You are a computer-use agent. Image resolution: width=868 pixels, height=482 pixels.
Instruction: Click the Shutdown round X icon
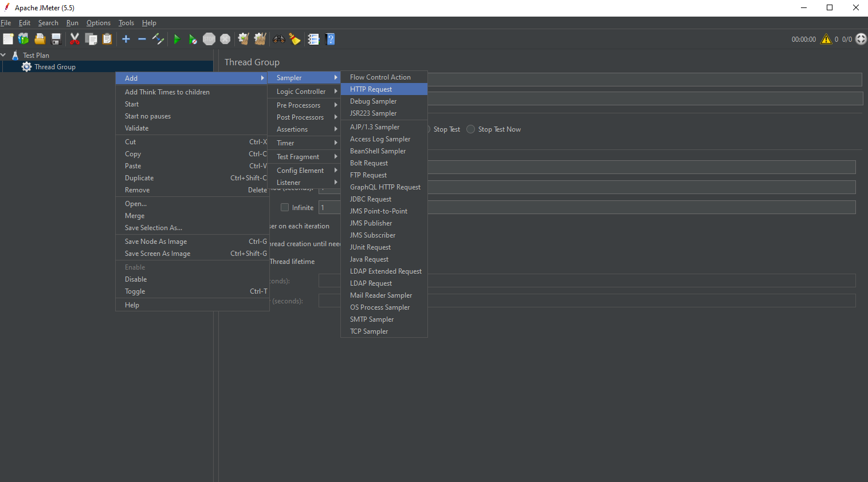coord(225,39)
